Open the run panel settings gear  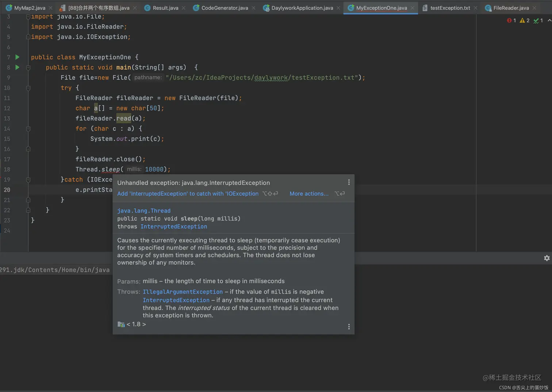(x=547, y=258)
